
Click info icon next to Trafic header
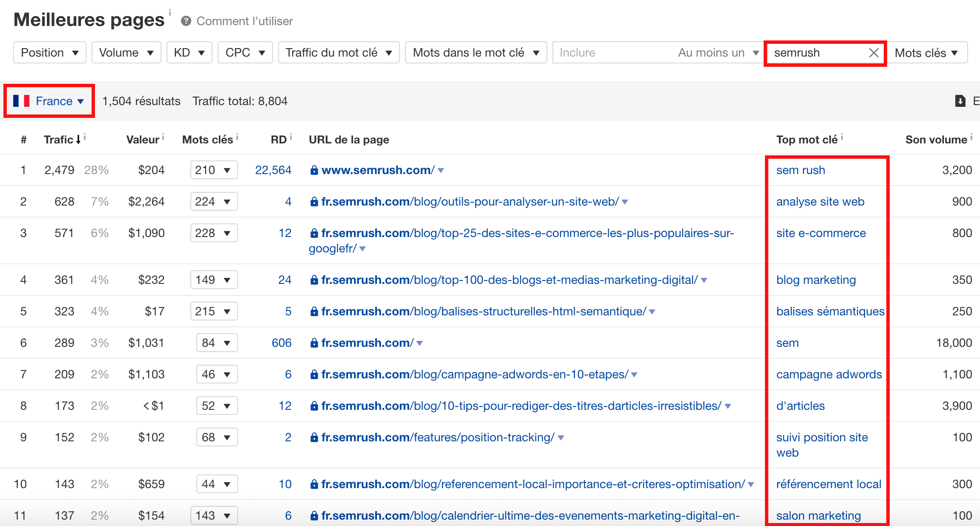point(85,137)
